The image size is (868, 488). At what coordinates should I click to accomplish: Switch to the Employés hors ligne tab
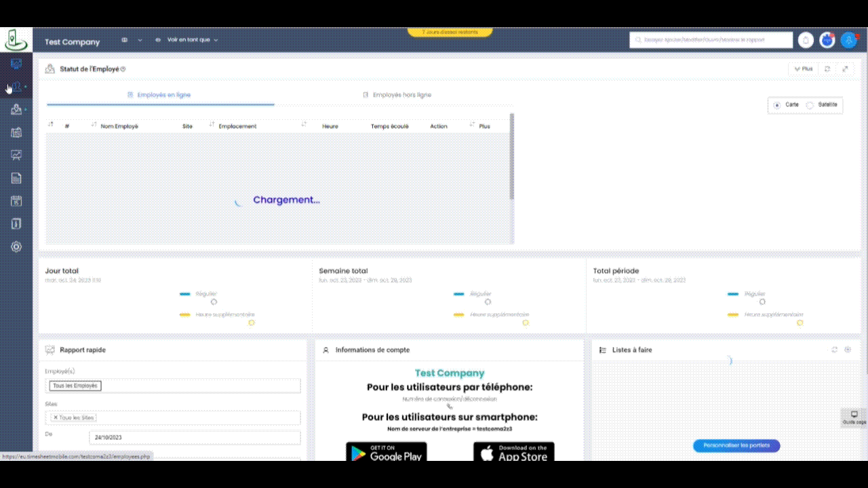[397, 95]
